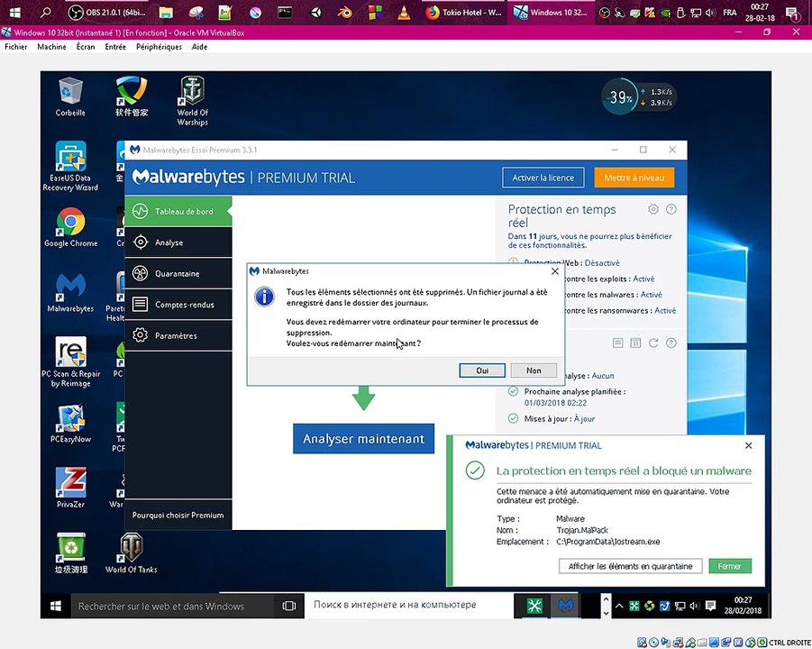
Task: Click Non to decline the restart
Action: [534, 370]
